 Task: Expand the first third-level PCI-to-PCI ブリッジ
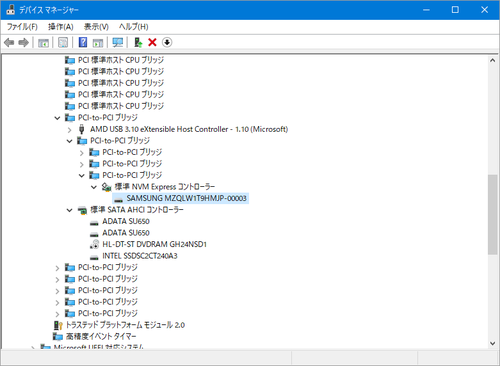(x=82, y=153)
